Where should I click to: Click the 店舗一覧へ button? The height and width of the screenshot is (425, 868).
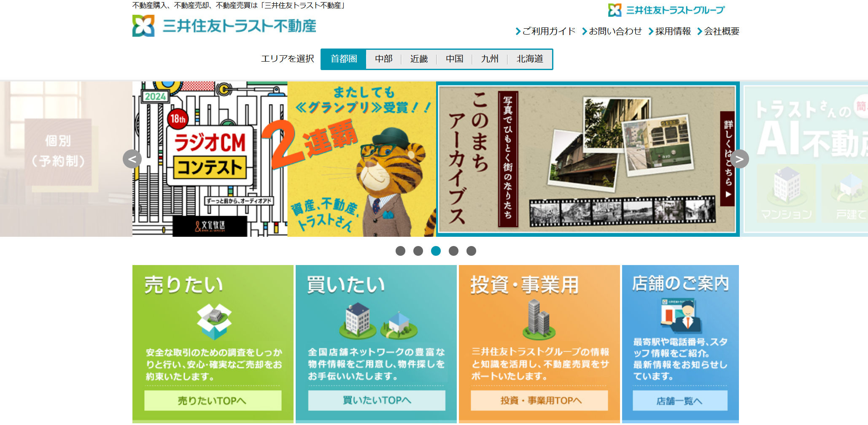[x=680, y=401]
